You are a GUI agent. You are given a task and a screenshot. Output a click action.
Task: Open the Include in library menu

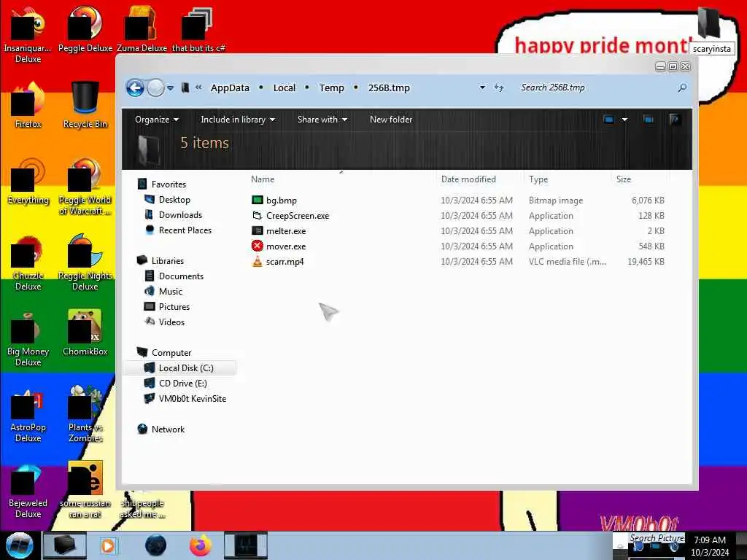(x=238, y=120)
